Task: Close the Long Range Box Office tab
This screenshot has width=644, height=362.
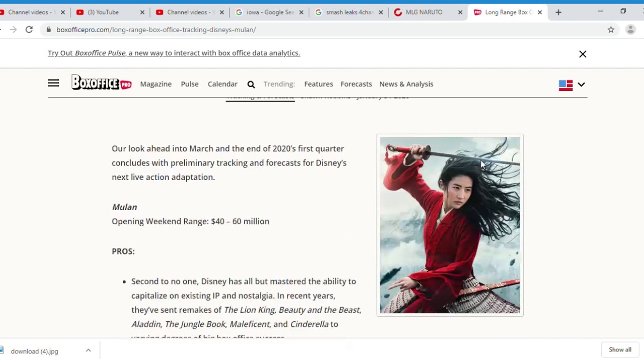Action: coord(539,12)
